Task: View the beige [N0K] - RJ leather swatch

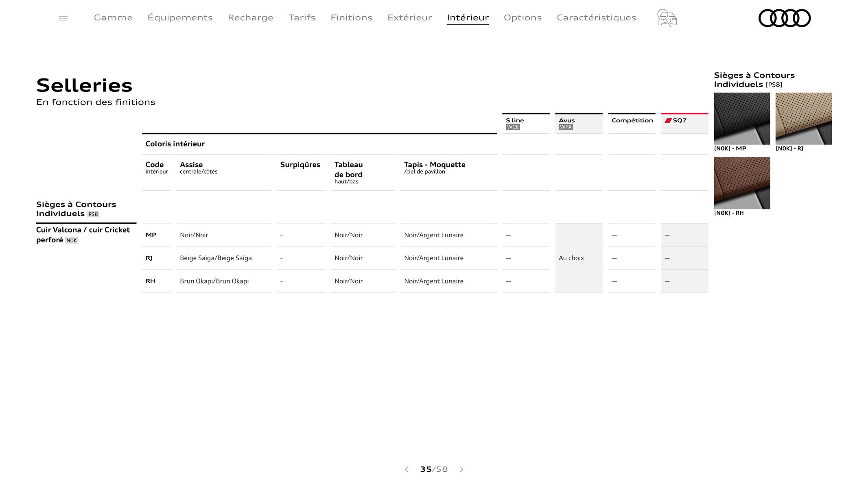Action: click(803, 118)
